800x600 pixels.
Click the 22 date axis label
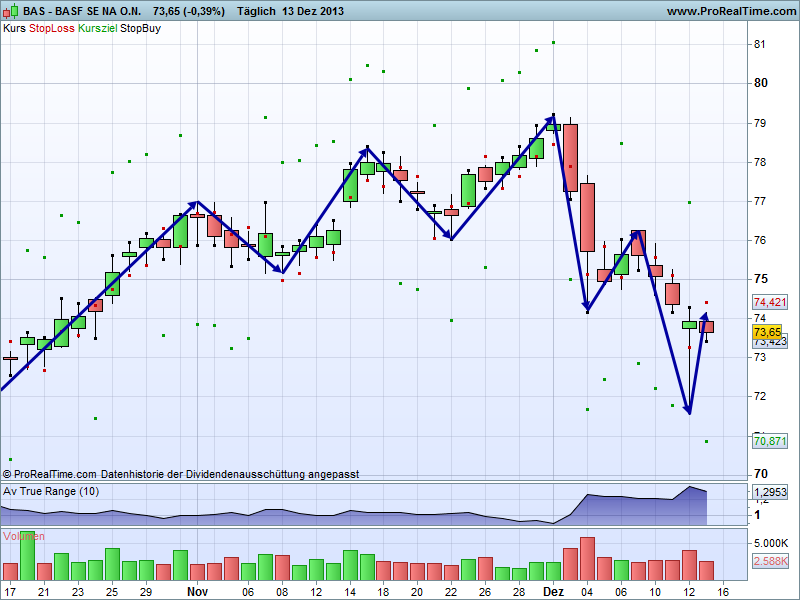[x=451, y=592]
